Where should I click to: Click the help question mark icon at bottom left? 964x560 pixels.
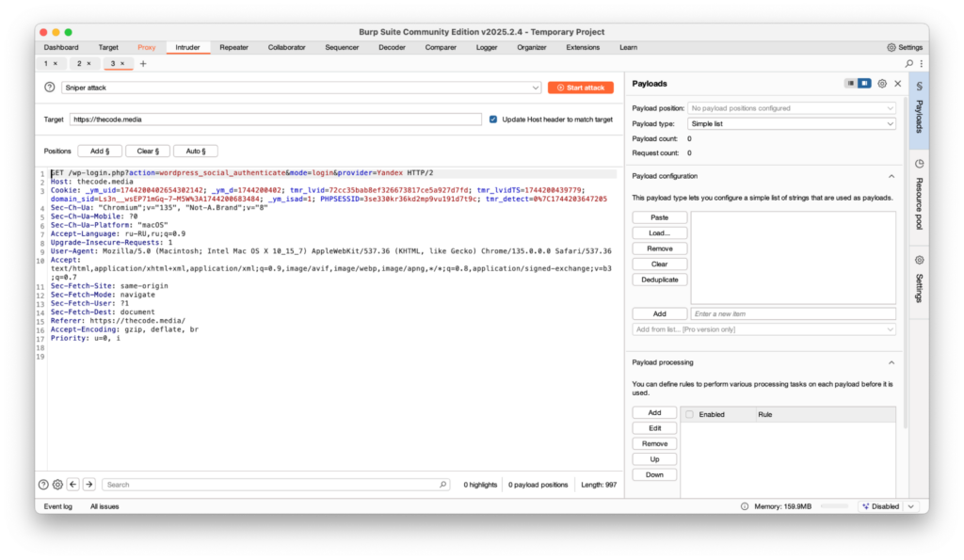click(x=43, y=484)
